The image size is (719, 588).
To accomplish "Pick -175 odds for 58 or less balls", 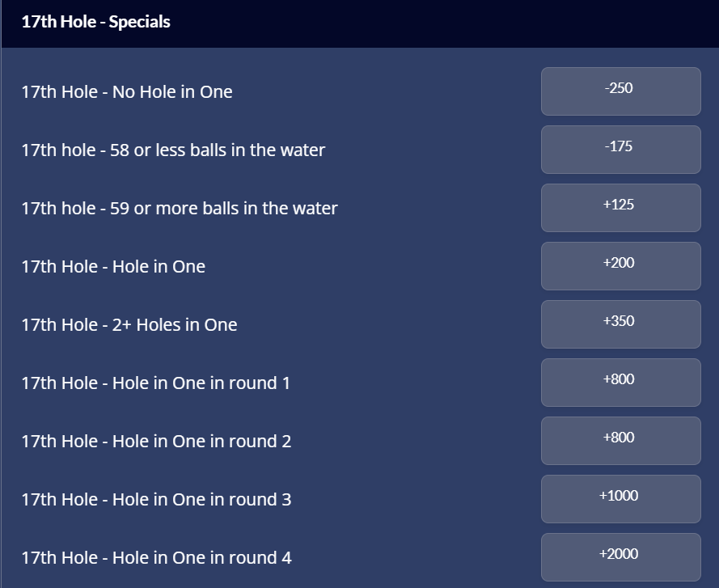I will 620,150.
